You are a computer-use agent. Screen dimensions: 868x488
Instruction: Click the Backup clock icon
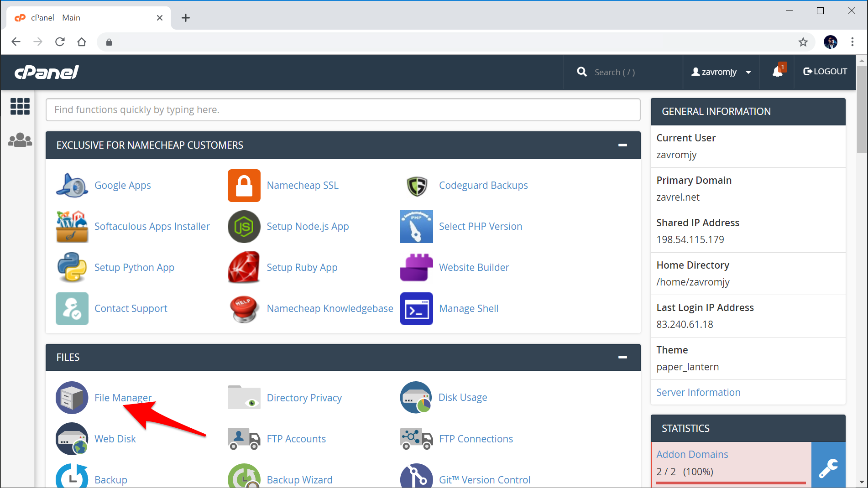(72, 477)
